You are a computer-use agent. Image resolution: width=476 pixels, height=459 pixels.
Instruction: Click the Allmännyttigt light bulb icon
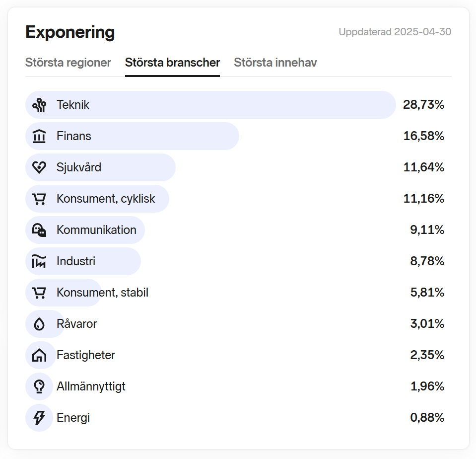[39, 386]
